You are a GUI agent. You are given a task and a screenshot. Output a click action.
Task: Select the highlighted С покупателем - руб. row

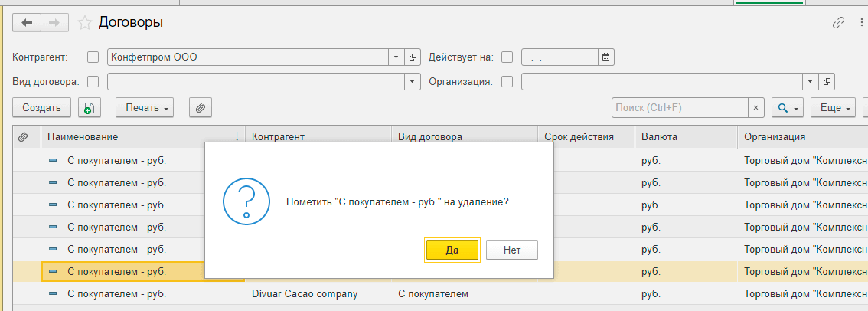(440, 272)
